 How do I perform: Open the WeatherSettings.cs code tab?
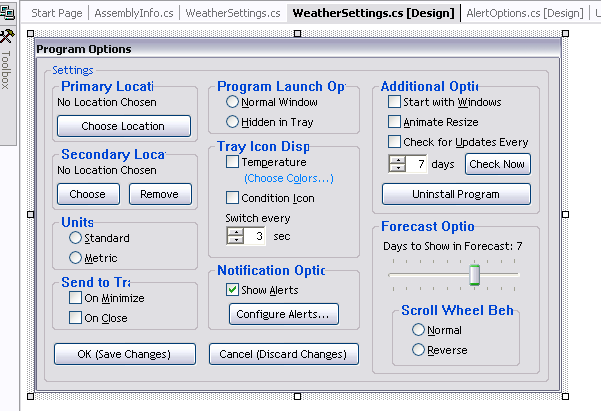(233, 13)
